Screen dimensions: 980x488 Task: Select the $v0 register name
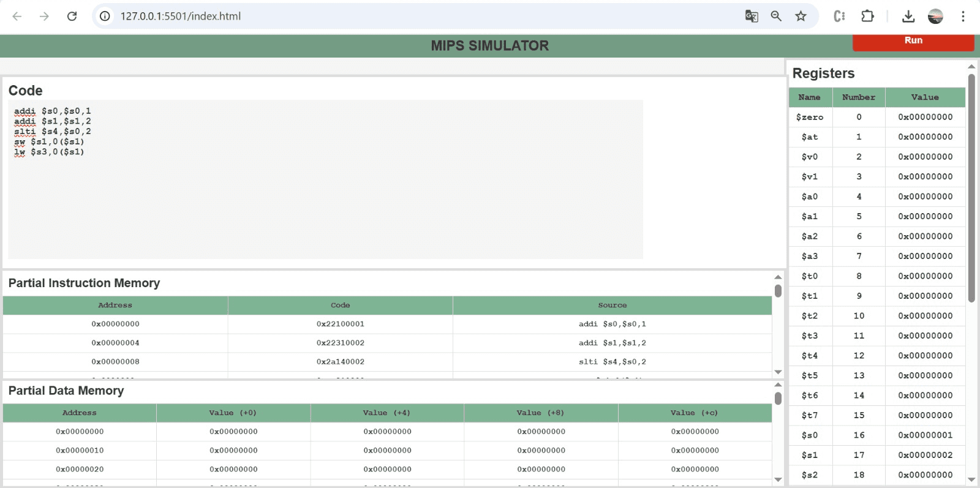[x=810, y=157]
